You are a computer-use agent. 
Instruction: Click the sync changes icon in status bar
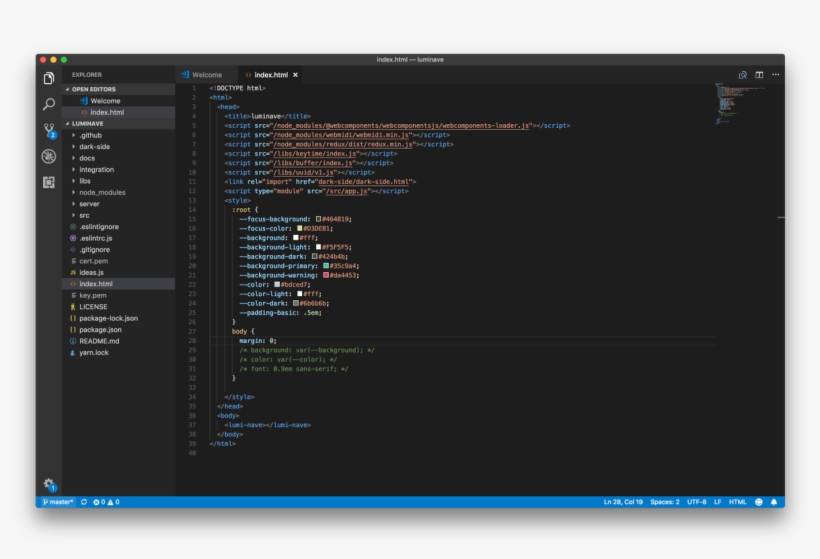coord(84,502)
